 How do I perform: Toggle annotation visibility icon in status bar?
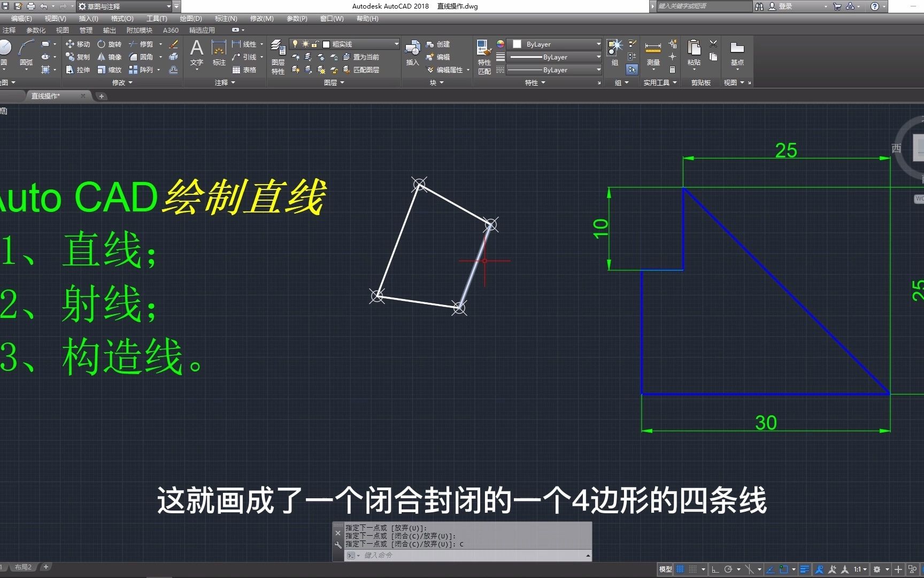tap(819, 569)
